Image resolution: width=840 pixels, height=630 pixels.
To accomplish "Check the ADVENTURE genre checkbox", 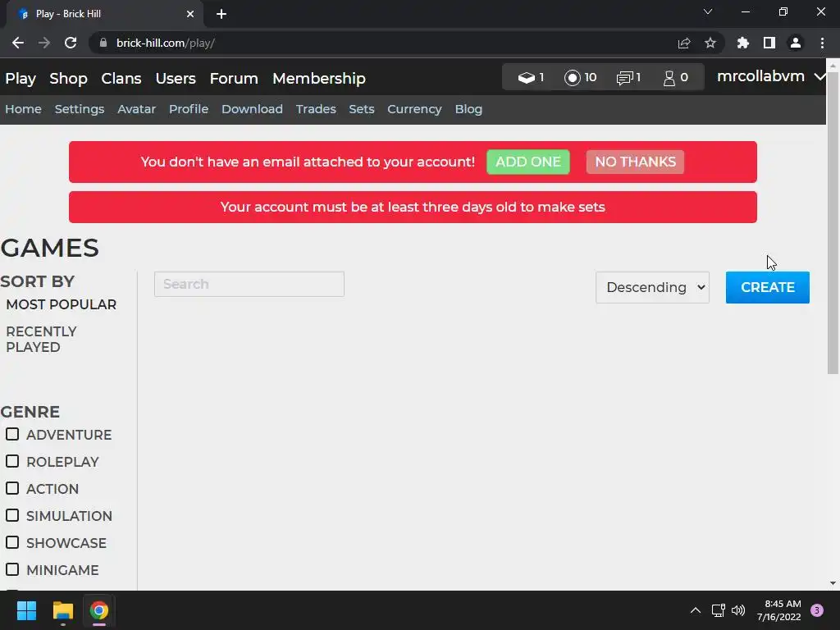I will [x=12, y=434].
